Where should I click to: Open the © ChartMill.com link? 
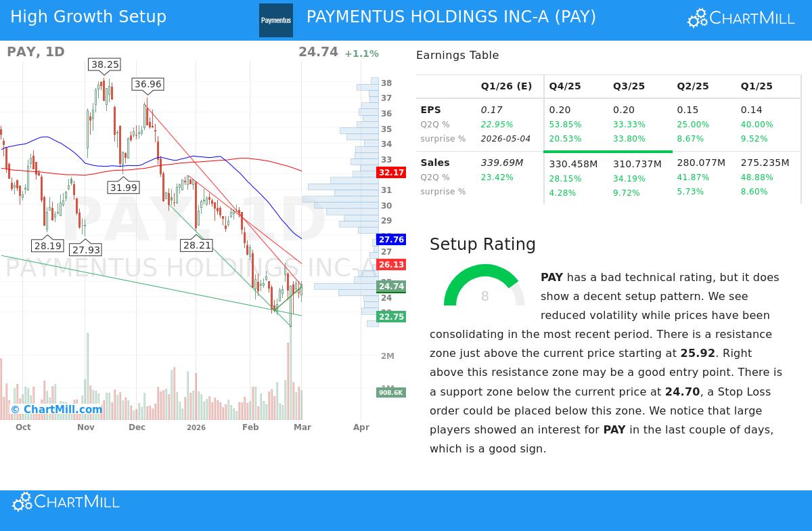[57, 409]
